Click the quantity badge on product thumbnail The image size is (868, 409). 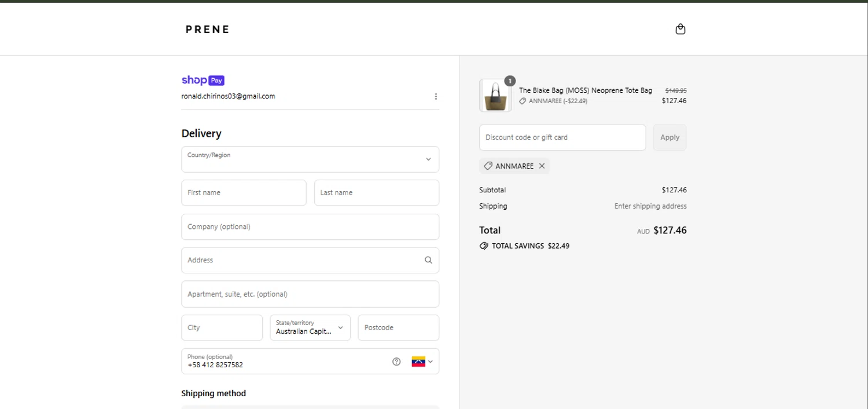click(510, 81)
